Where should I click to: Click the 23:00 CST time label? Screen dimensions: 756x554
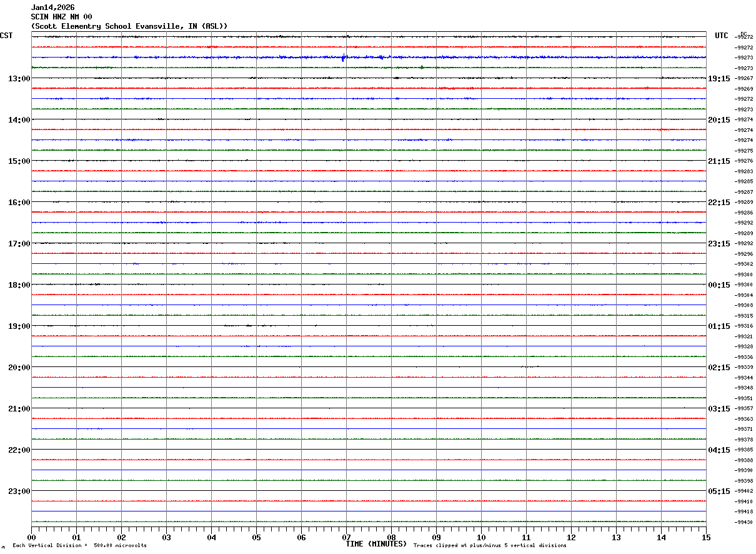[x=19, y=491]
